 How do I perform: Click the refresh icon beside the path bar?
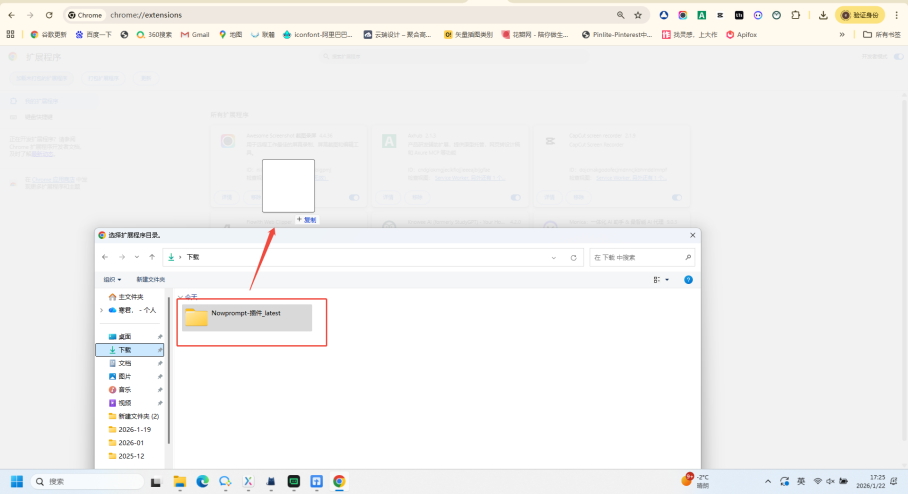(573, 257)
